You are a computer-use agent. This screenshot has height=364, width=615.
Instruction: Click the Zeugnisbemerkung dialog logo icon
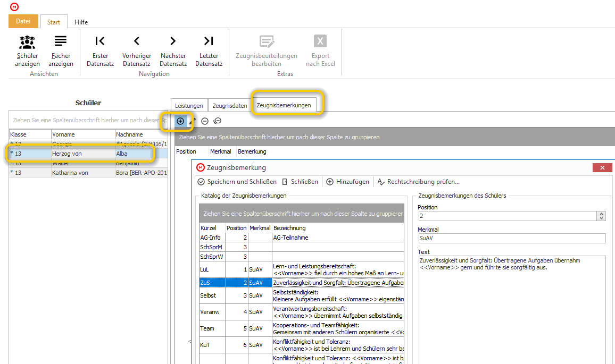201,168
